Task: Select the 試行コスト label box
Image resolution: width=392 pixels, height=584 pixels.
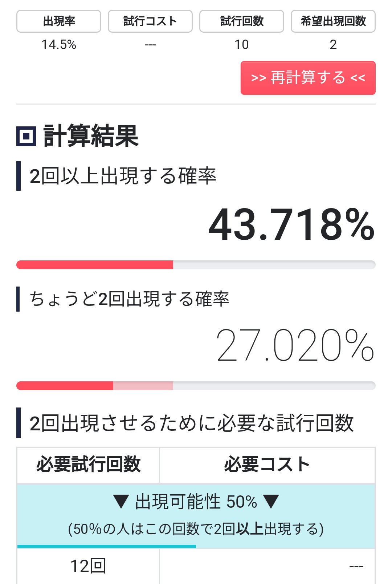Action: point(150,21)
